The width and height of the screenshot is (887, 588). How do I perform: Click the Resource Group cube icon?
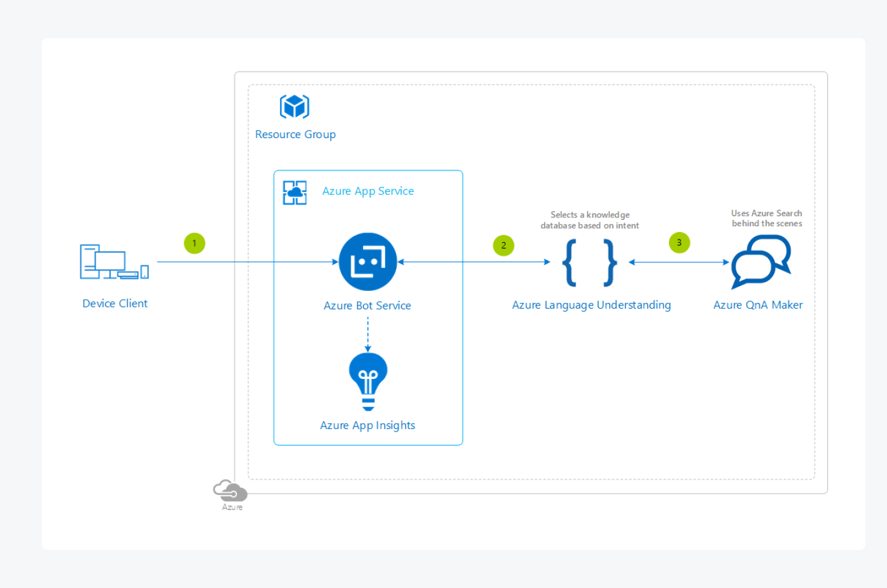pyautogui.click(x=295, y=106)
